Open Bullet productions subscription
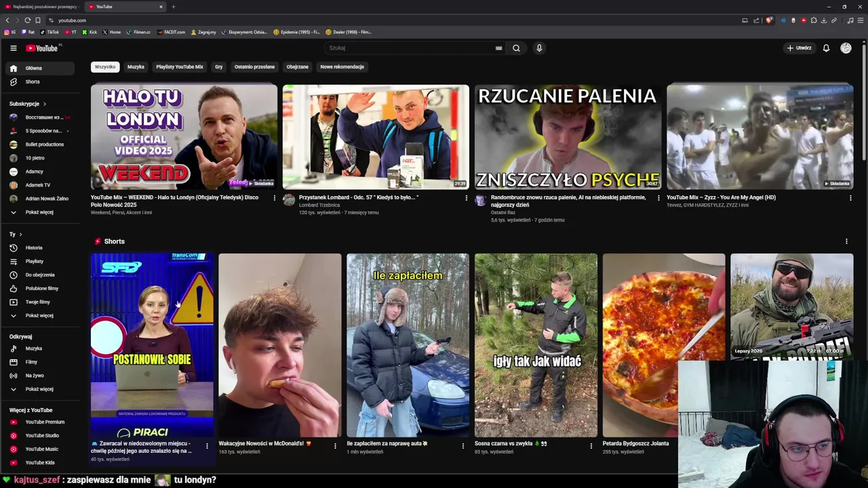 [40, 144]
